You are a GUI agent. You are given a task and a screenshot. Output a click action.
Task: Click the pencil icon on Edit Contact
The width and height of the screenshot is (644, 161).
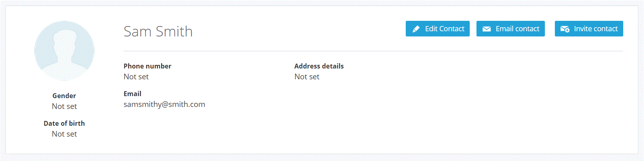[x=416, y=29]
